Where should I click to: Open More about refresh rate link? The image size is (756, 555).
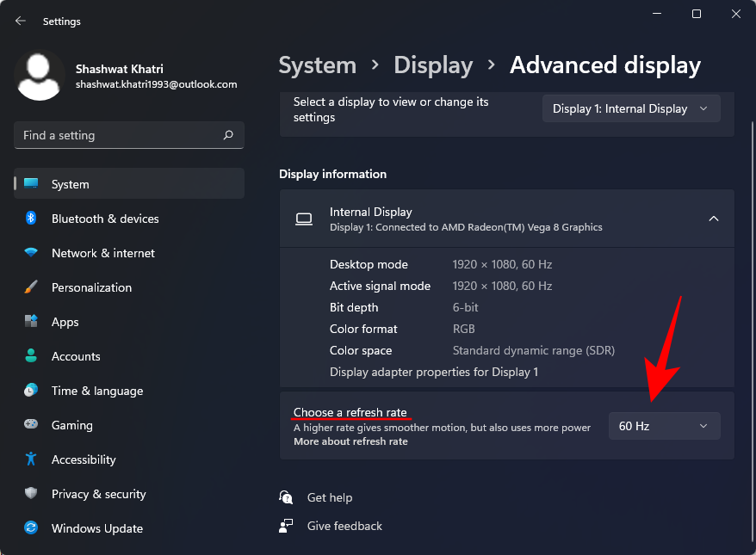350,441
